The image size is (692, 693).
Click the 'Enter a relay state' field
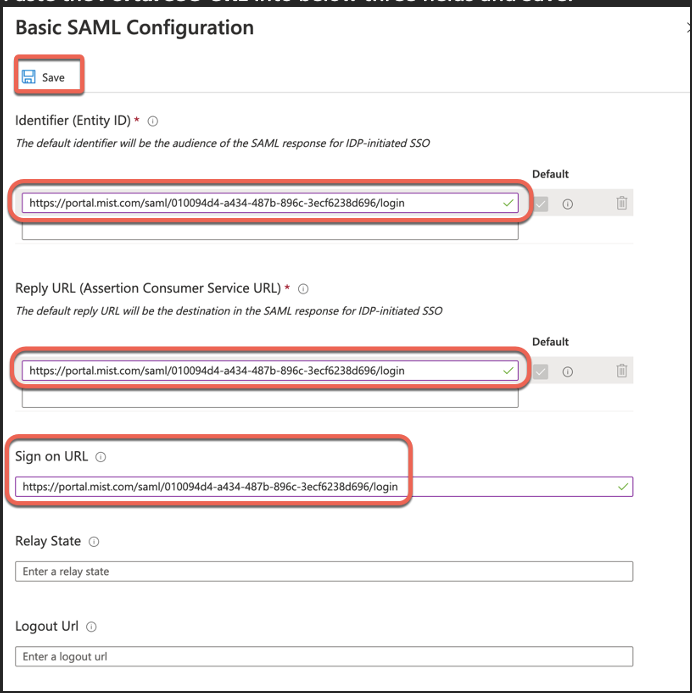pos(324,572)
